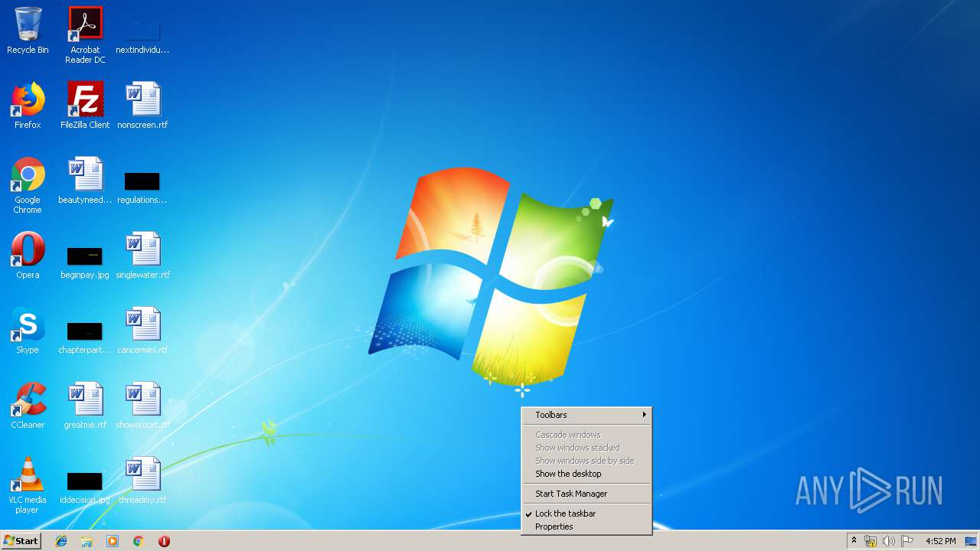Select beautyneed... document icon
This screenshot has height=551, width=980.
85,181
